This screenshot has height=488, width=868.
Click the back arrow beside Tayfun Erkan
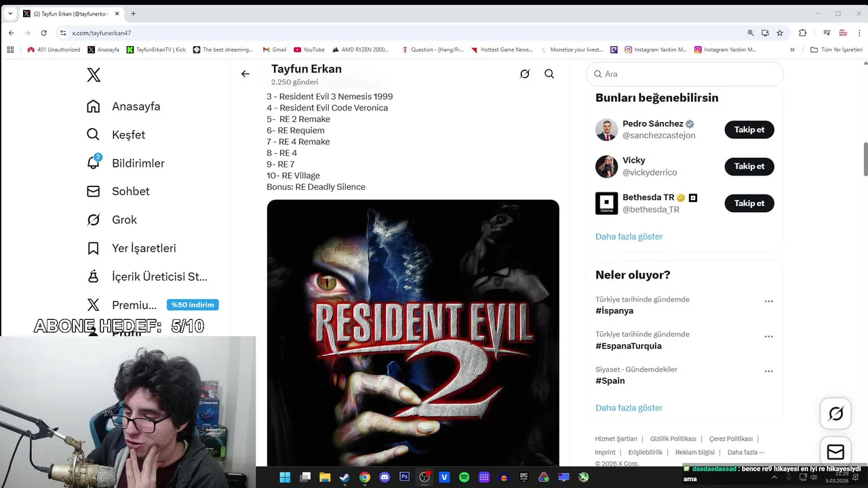245,74
